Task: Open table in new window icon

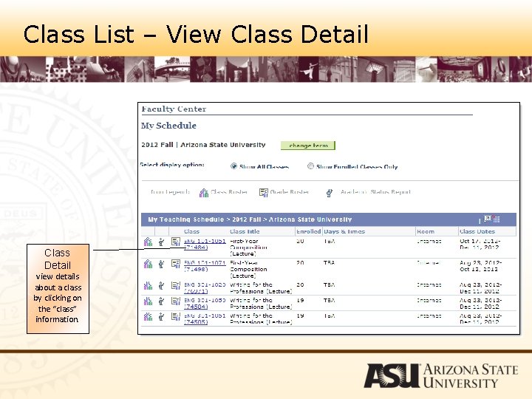Action: 487,219
